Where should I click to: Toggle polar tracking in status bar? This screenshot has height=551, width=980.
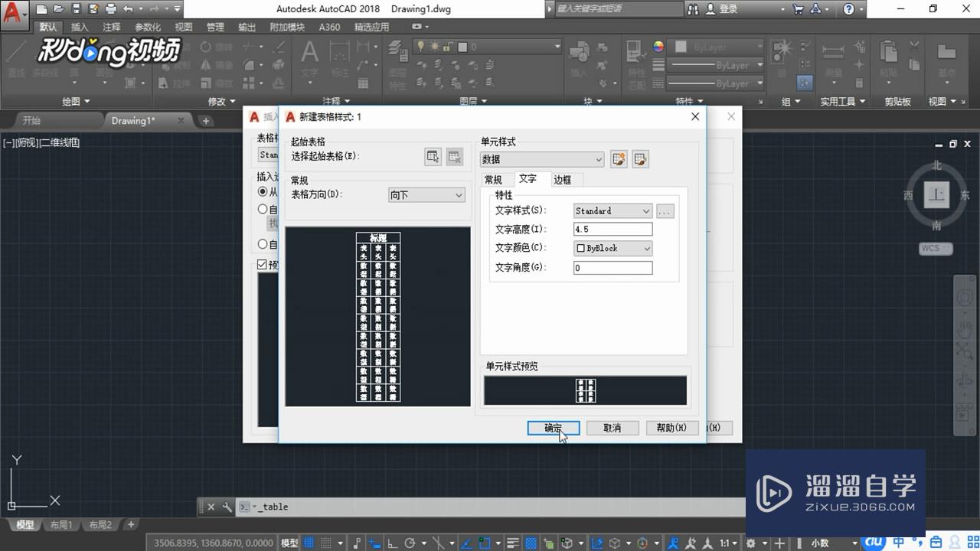[410, 543]
